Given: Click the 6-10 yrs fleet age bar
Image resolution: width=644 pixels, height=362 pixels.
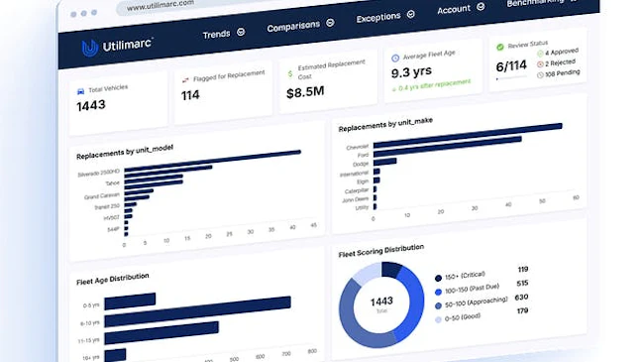Looking at the screenshot, I should 197,311.
